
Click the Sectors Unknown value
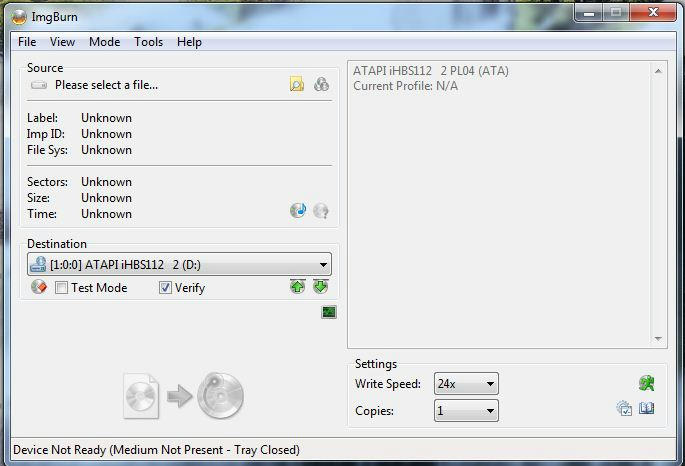pos(107,182)
